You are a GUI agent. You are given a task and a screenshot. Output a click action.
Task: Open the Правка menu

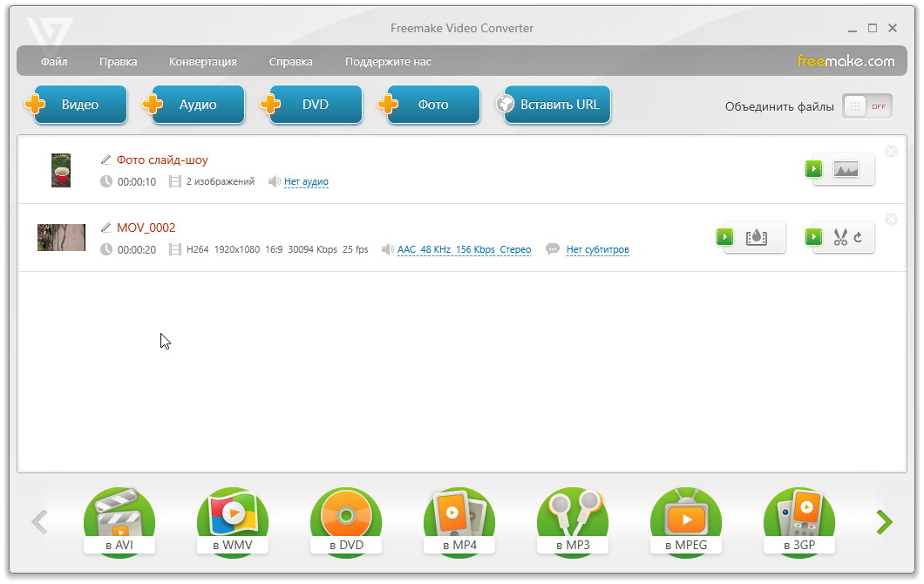(x=118, y=61)
